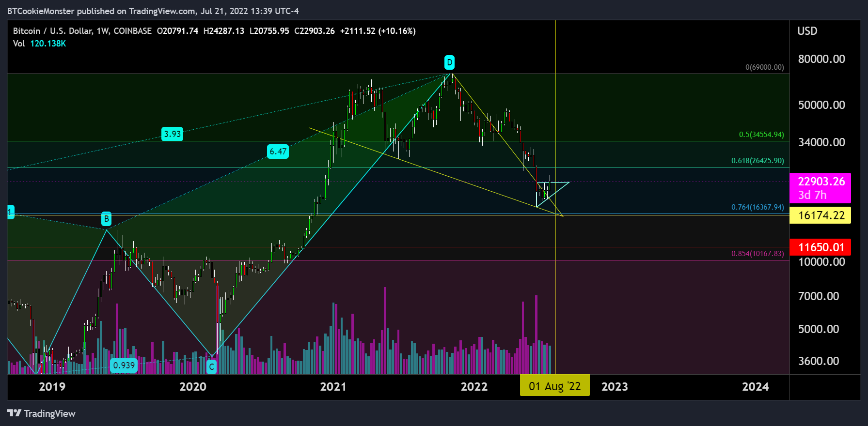The image size is (868, 426).
Task: Click the 2019 year label on time axis
Action: [52, 386]
